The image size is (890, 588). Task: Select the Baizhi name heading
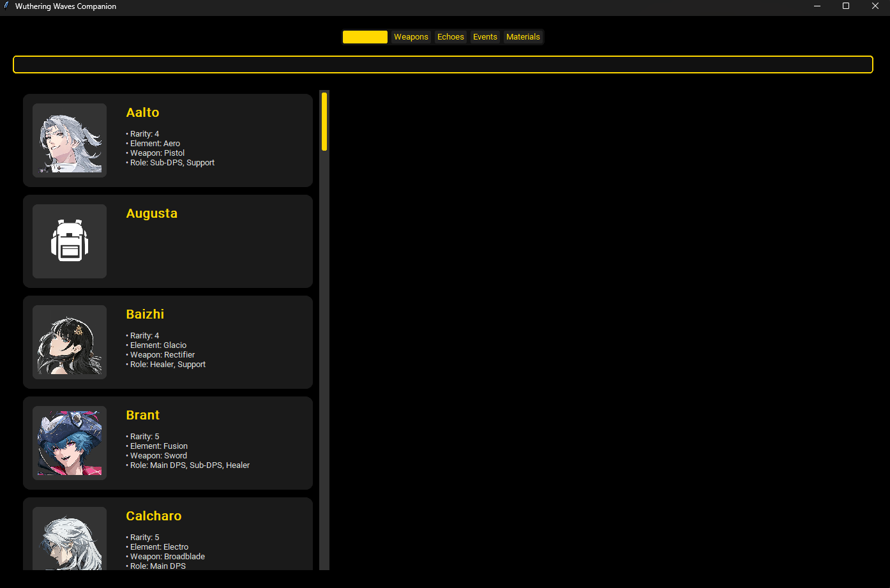145,314
